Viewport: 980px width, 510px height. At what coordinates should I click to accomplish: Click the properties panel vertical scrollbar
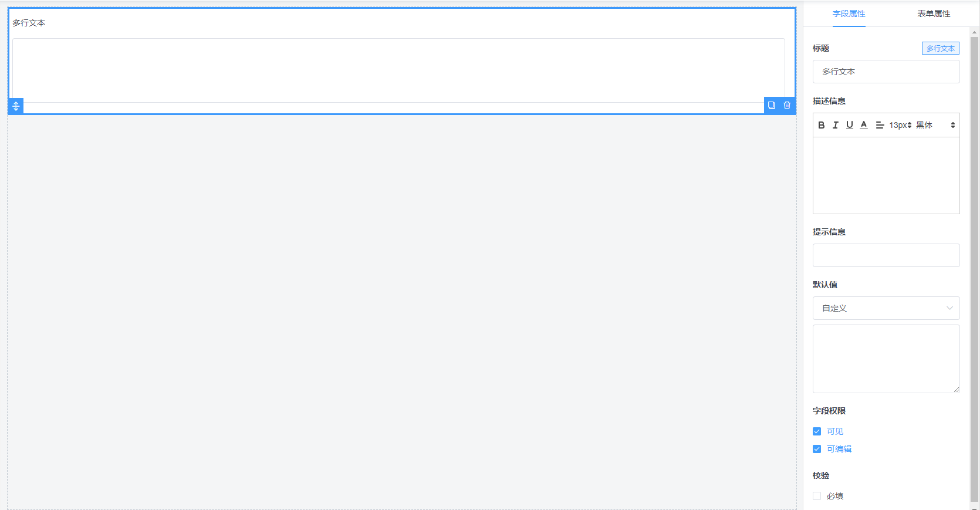[x=975, y=235]
